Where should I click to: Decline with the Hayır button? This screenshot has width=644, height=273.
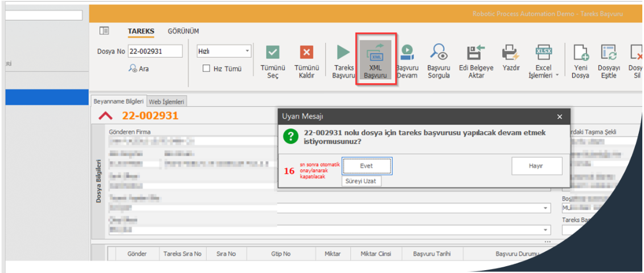536,166
